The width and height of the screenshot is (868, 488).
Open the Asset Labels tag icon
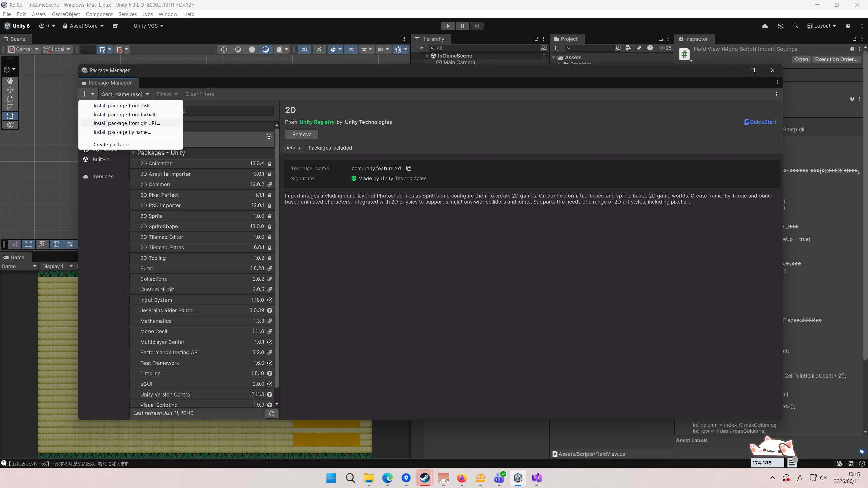[x=862, y=451]
